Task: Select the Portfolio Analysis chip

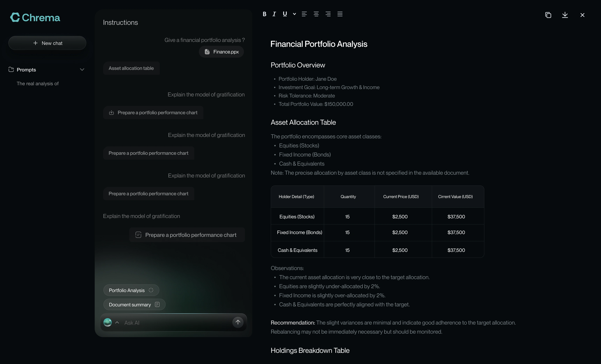Action: (x=131, y=290)
